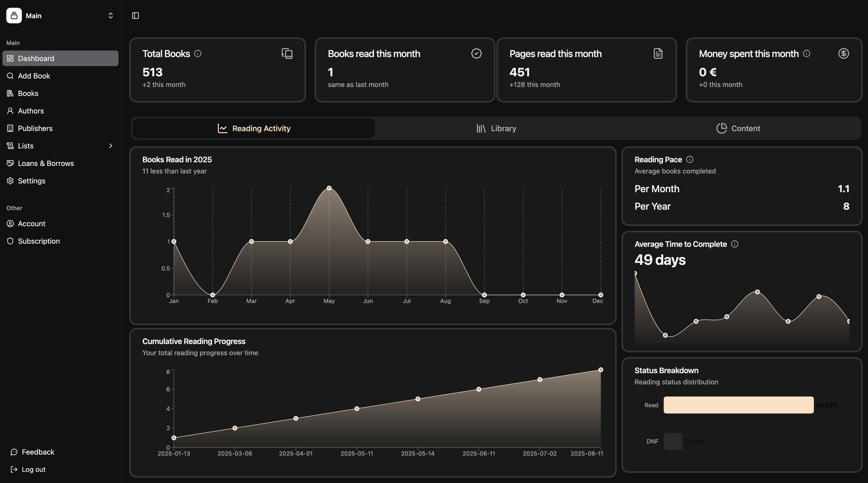Click the pages document icon
868x483 pixels.
(x=658, y=54)
